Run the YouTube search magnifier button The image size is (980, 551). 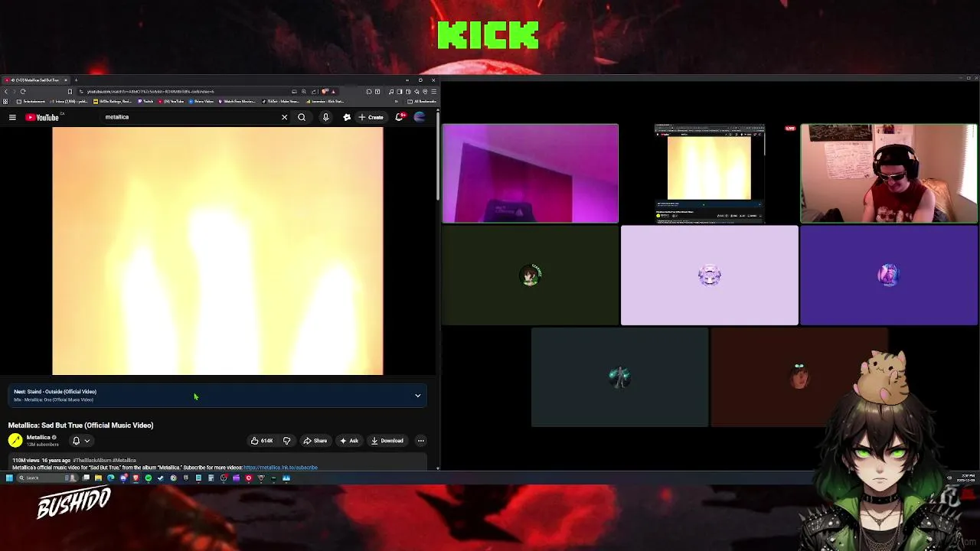click(302, 117)
